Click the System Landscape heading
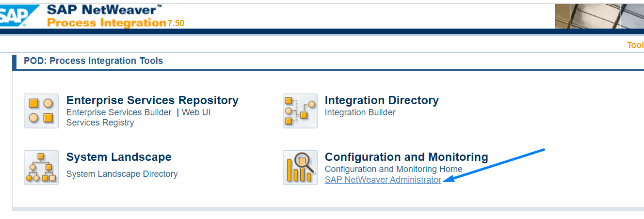The width and height of the screenshot is (644, 219). click(119, 157)
